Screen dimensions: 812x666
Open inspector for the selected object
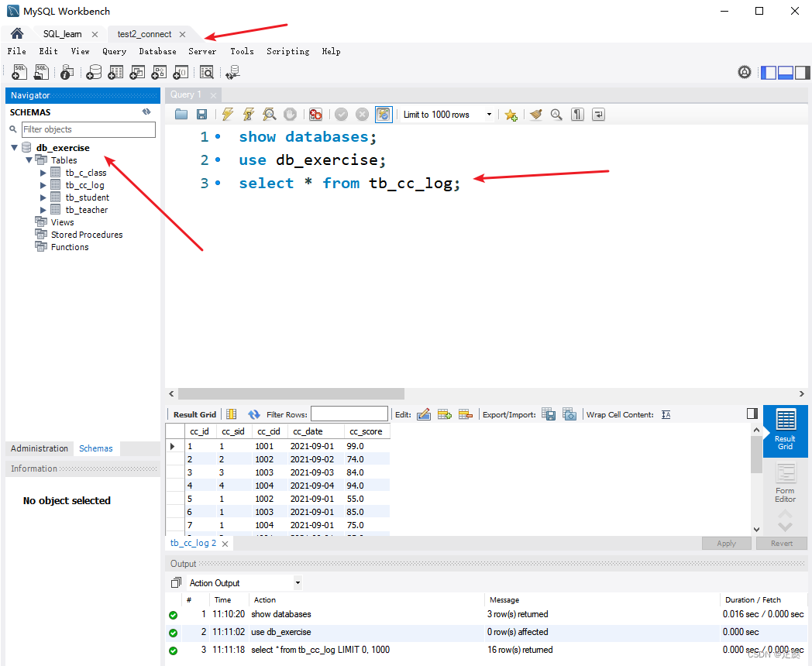67,72
